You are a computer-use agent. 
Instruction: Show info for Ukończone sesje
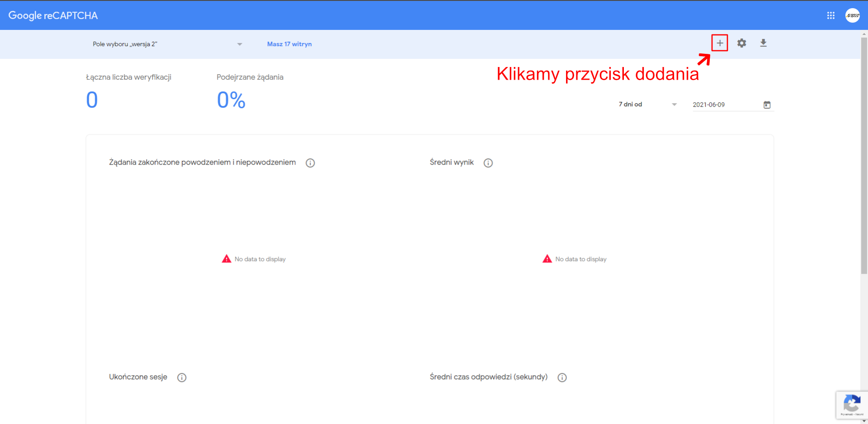(x=182, y=377)
